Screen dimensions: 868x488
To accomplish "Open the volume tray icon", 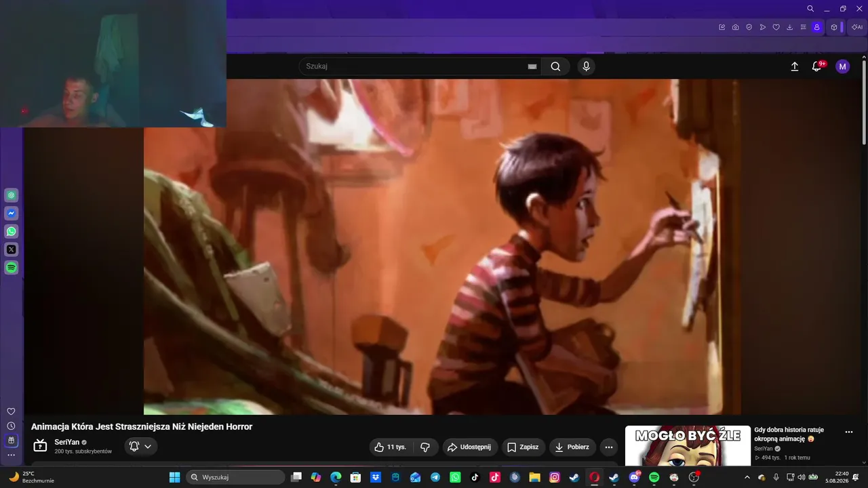I will click(801, 477).
